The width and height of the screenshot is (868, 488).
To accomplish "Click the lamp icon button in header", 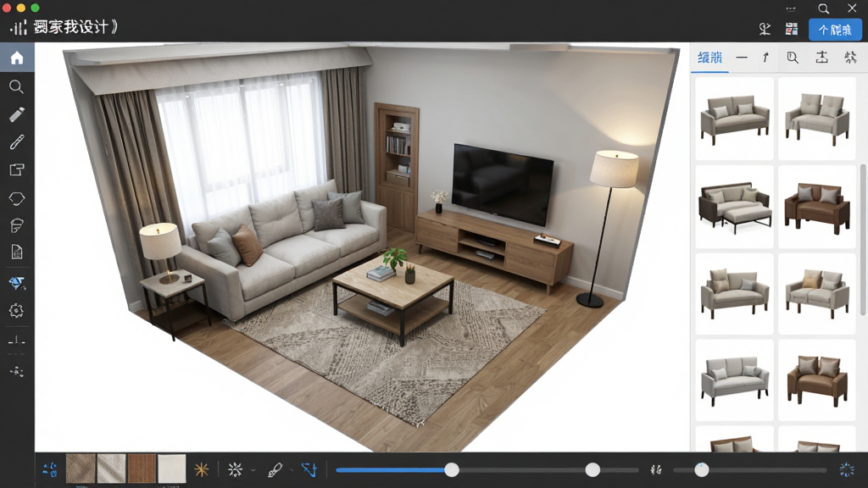I will pyautogui.click(x=765, y=30).
